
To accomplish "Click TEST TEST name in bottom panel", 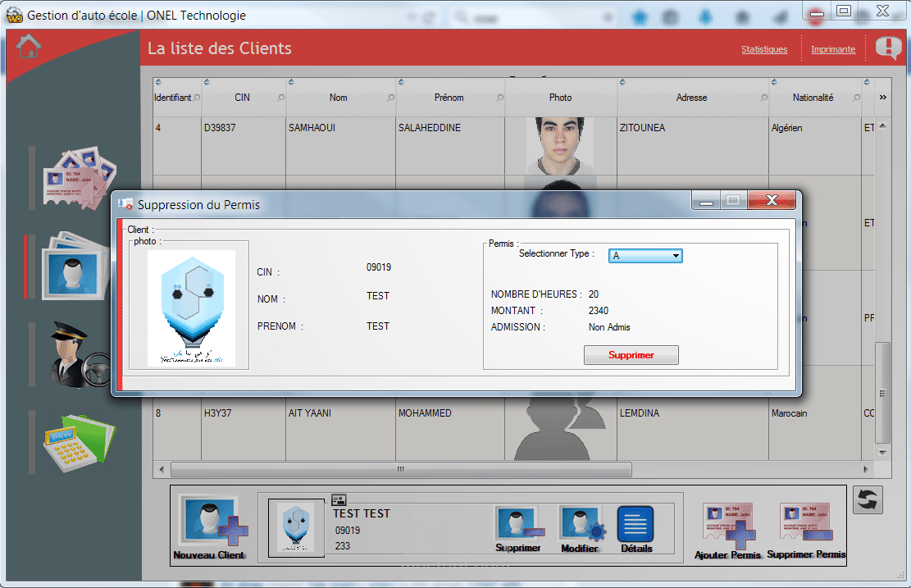I will click(x=362, y=513).
